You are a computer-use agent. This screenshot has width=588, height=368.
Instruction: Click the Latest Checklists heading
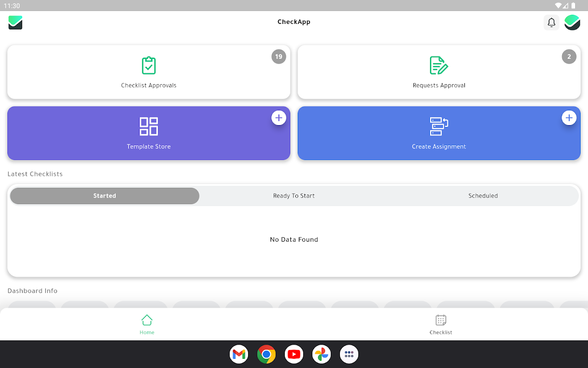[35, 174]
